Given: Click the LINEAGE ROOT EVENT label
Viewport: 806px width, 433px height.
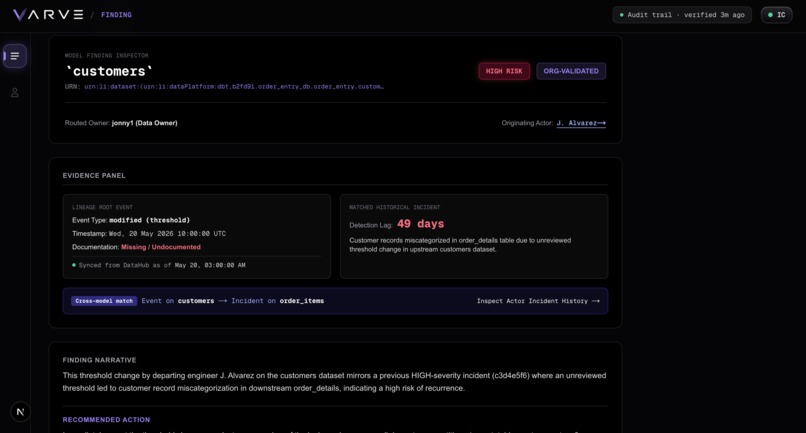Looking at the screenshot, I should point(102,207).
